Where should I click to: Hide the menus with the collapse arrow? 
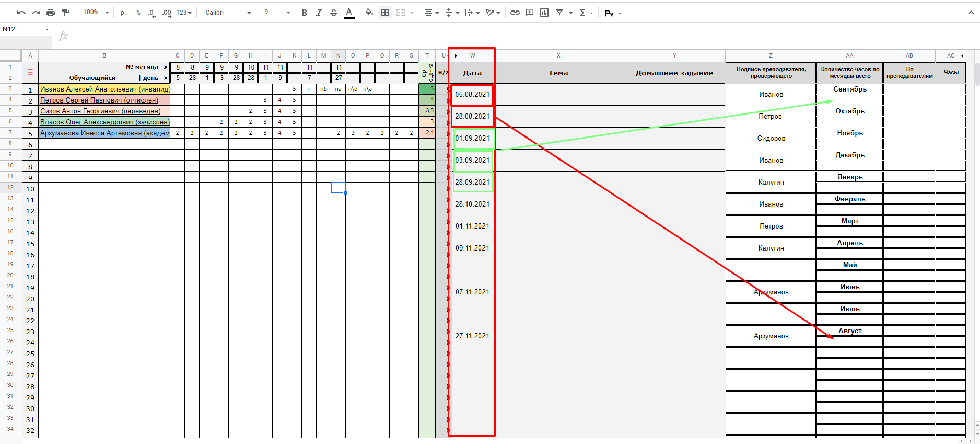pos(971,13)
